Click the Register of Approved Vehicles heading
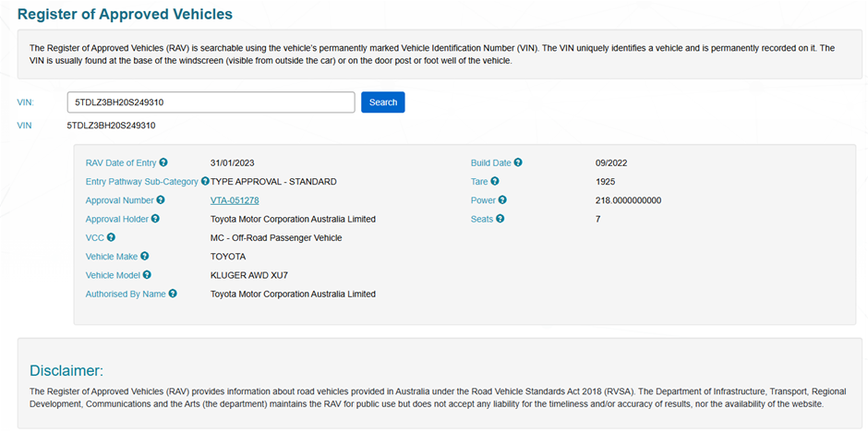The image size is (868, 433). 125,15
